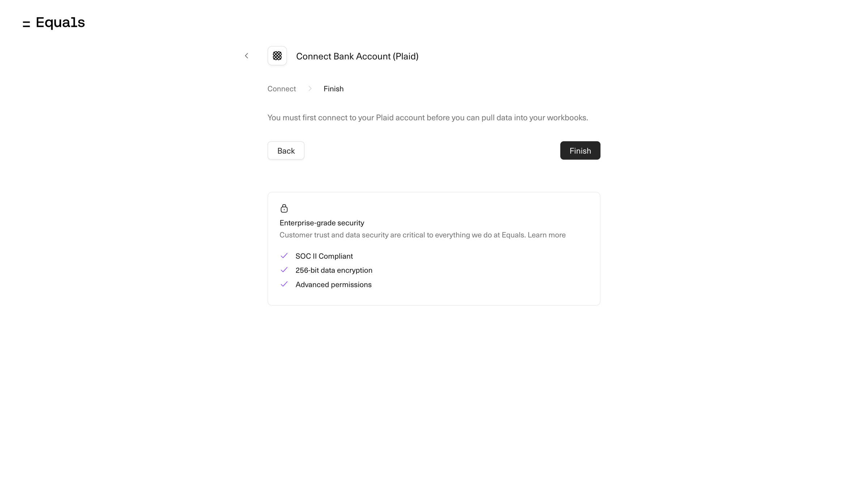
Task: Click the breadcrumb chevron between Connect and Finish
Action: 310,89
